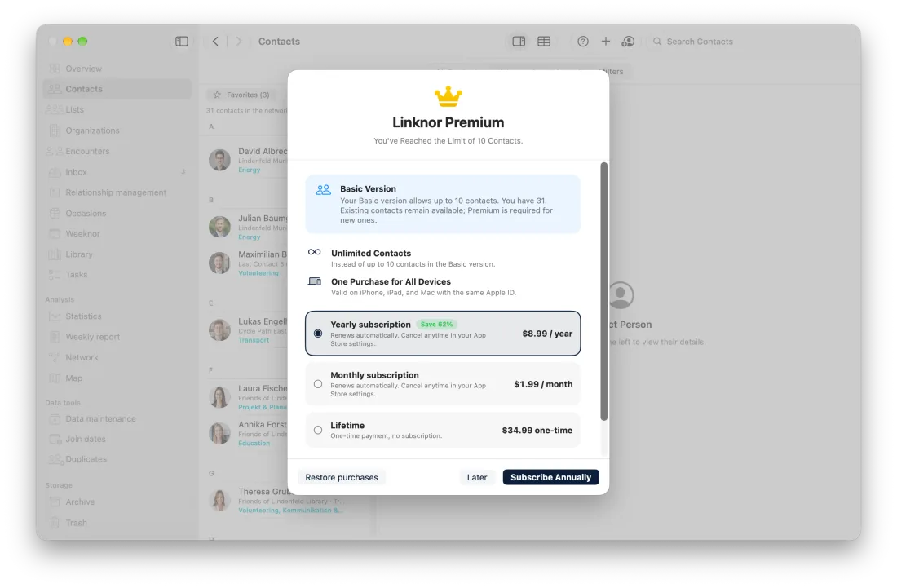The height and width of the screenshot is (588, 897).
Task: Select the Monthly subscription radio button
Action: point(318,384)
